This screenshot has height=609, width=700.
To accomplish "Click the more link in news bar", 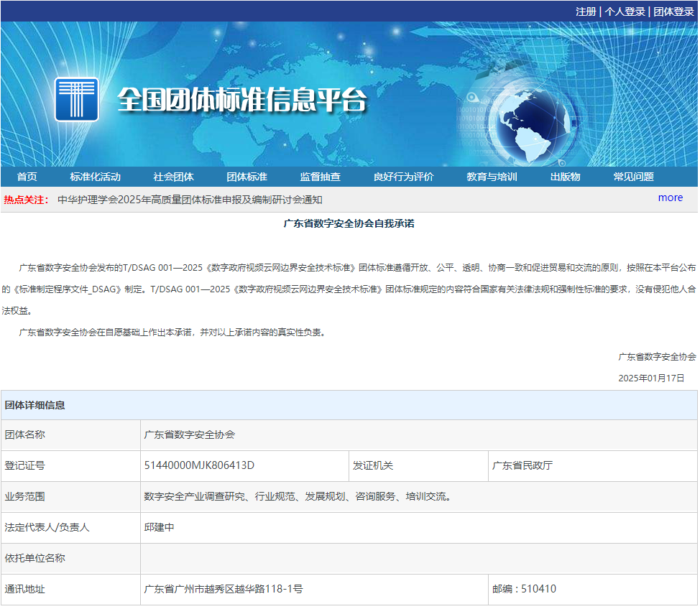I will (x=670, y=197).
